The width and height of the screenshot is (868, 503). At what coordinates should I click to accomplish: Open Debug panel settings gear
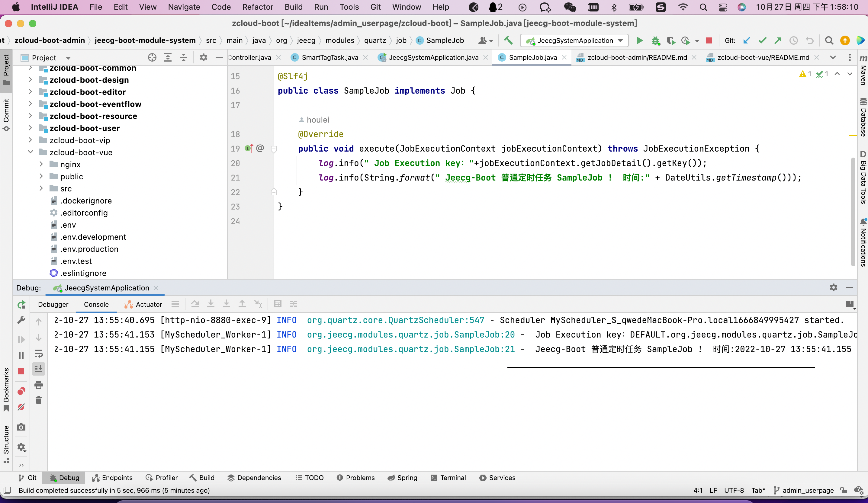pyautogui.click(x=833, y=287)
